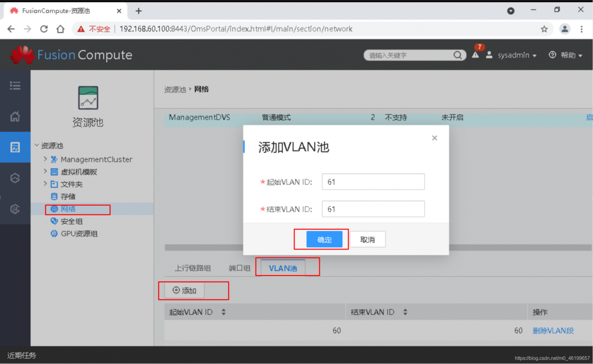Switch to the VLAN池 tab

point(283,268)
